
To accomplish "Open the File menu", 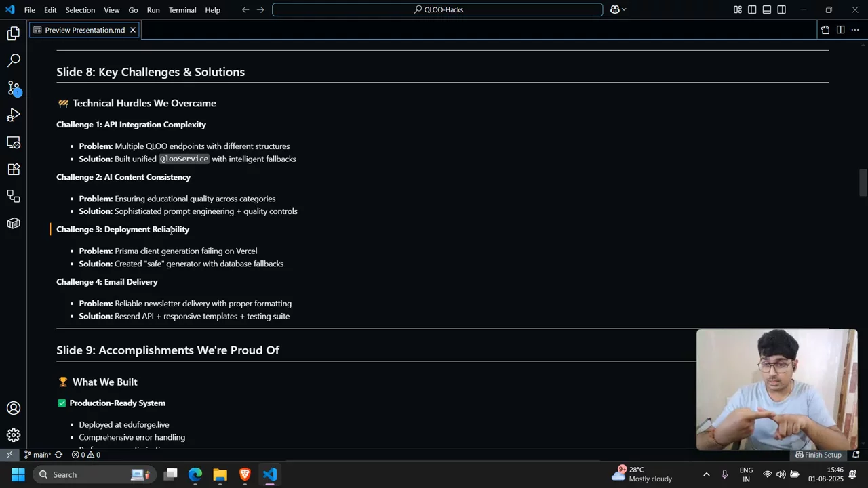I will (x=30, y=10).
